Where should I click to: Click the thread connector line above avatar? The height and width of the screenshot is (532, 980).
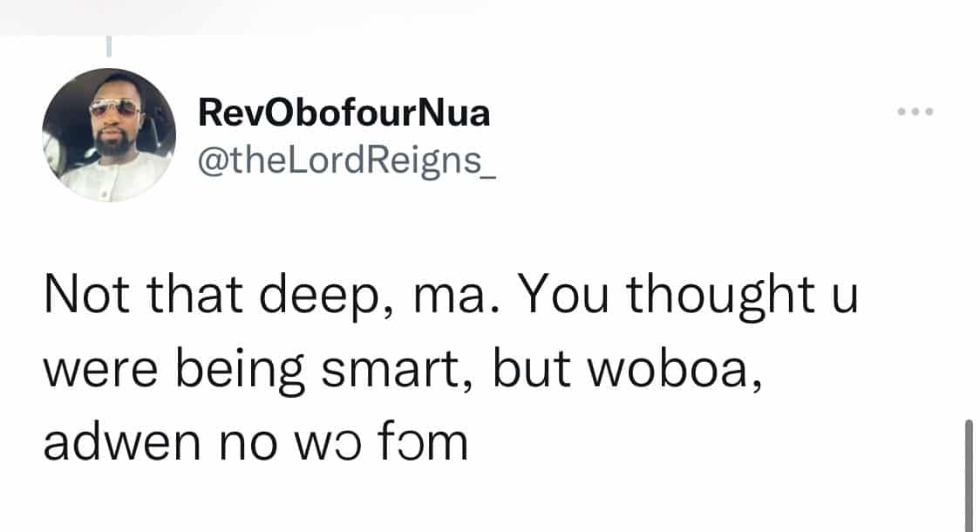point(109,46)
